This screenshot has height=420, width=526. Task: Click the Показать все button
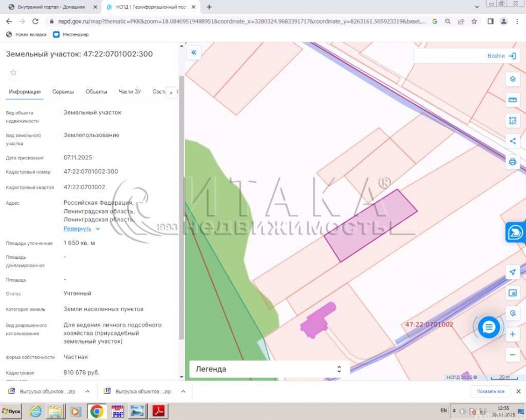pos(492,391)
